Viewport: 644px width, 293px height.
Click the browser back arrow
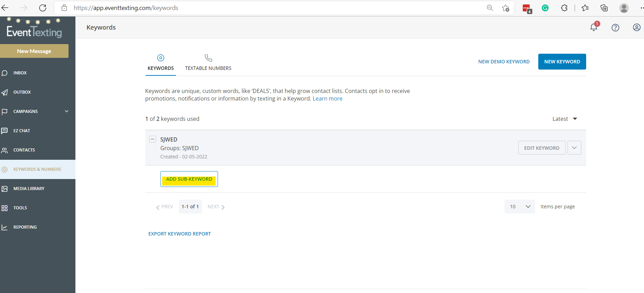[x=5, y=8]
